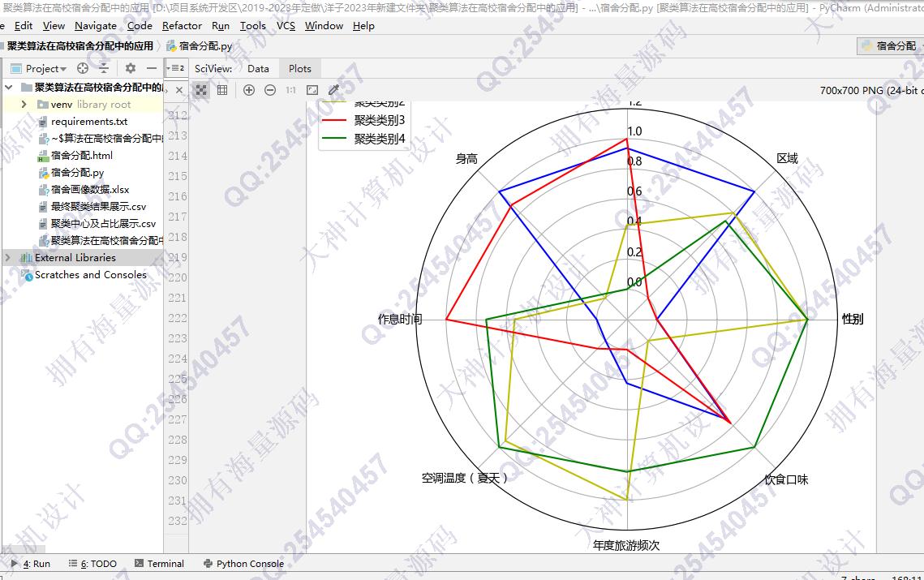Toggle the grid overlay in plot viewer

click(222, 90)
